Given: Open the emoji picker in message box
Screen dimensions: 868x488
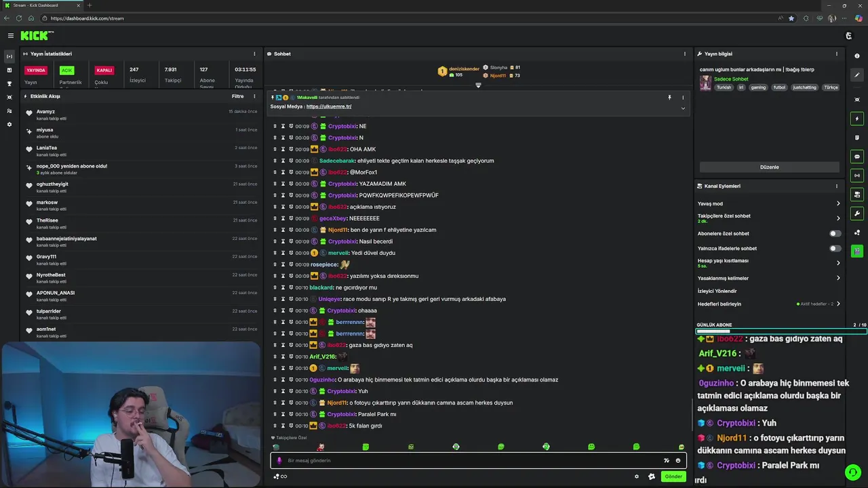Looking at the screenshot, I should (677, 460).
